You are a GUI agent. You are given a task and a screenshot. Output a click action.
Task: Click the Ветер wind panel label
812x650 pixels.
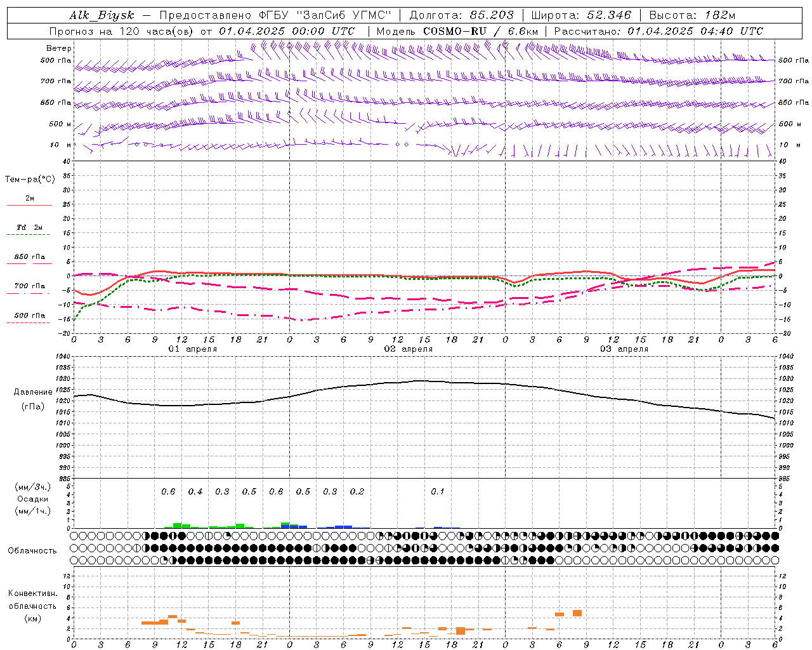pyautogui.click(x=59, y=48)
